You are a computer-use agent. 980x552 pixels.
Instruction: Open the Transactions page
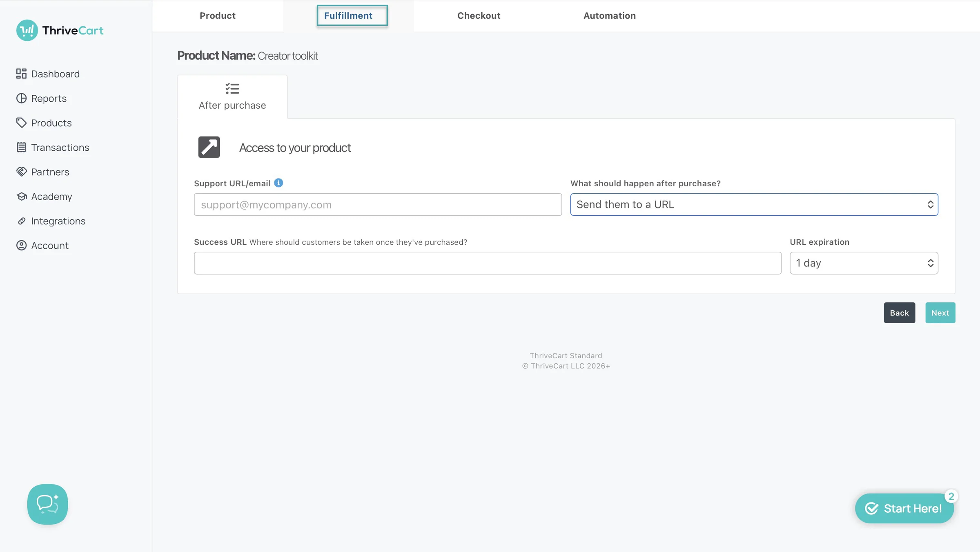[52, 147]
